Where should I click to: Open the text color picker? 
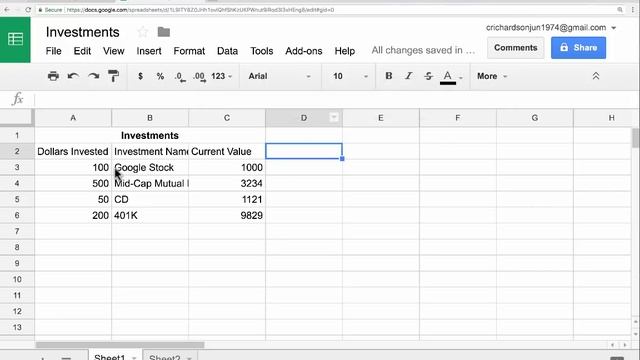click(x=451, y=77)
